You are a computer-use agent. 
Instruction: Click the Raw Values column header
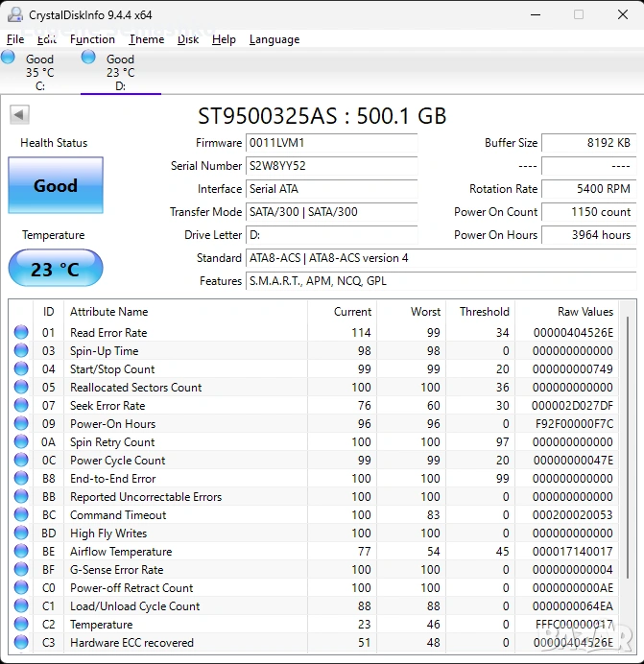[584, 312]
